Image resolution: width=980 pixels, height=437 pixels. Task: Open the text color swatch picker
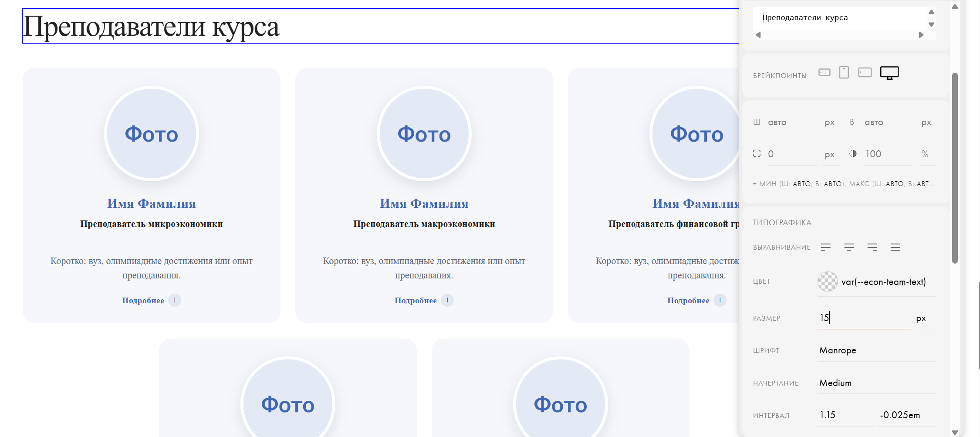pos(828,281)
